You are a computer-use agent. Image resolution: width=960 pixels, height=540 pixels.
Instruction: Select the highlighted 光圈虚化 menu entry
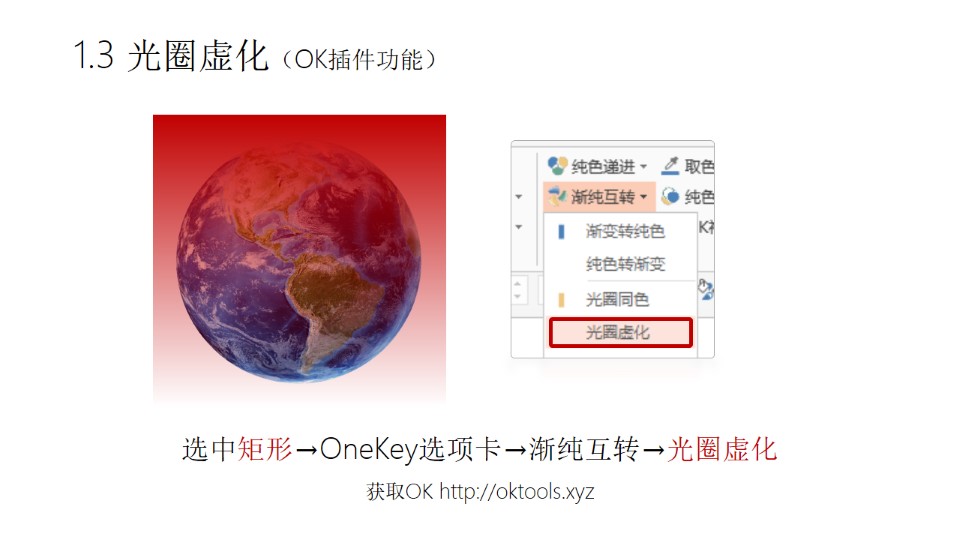pyautogui.click(x=621, y=332)
